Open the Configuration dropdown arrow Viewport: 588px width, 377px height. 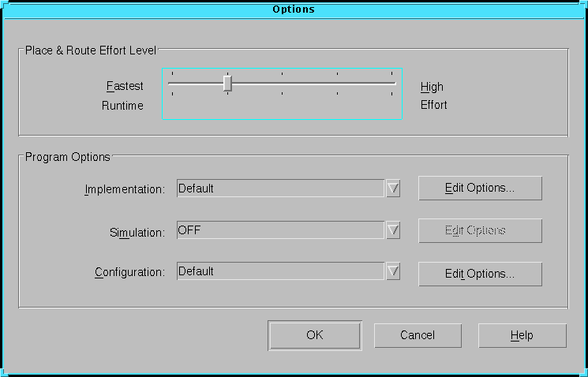pyautogui.click(x=393, y=271)
